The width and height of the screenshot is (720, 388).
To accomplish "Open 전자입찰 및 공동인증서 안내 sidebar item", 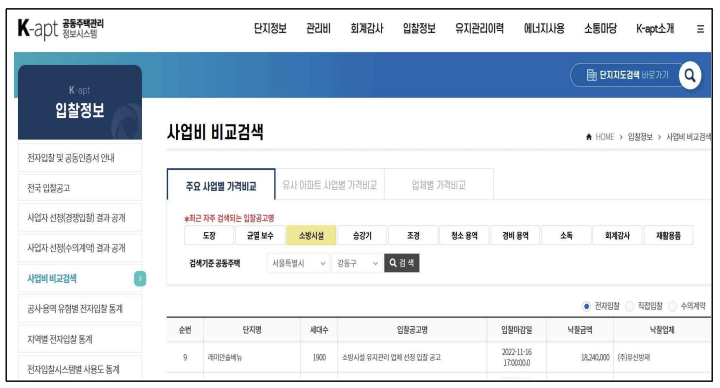I will pos(80,157).
